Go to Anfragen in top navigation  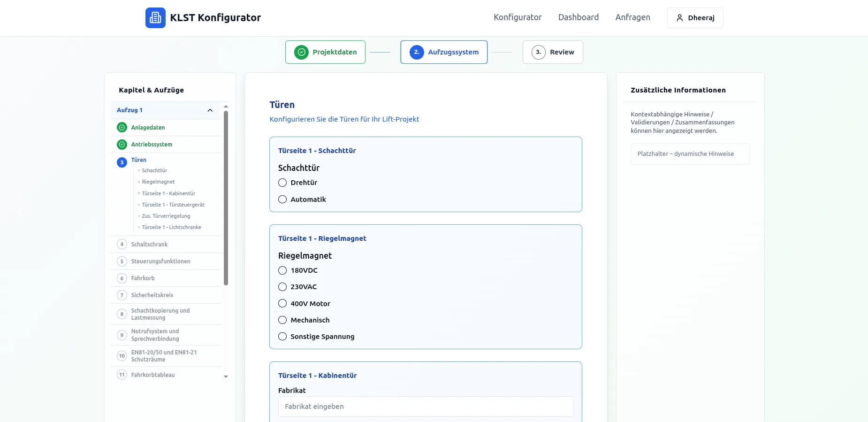[x=632, y=17]
